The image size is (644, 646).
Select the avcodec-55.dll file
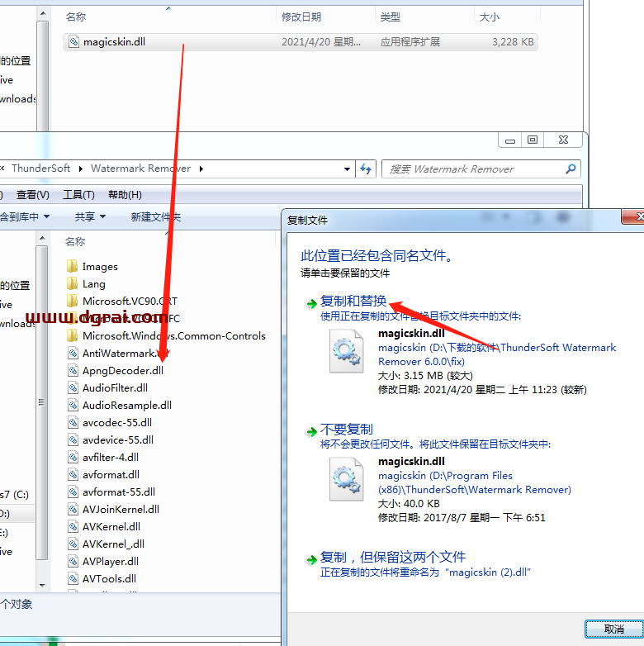tap(117, 423)
